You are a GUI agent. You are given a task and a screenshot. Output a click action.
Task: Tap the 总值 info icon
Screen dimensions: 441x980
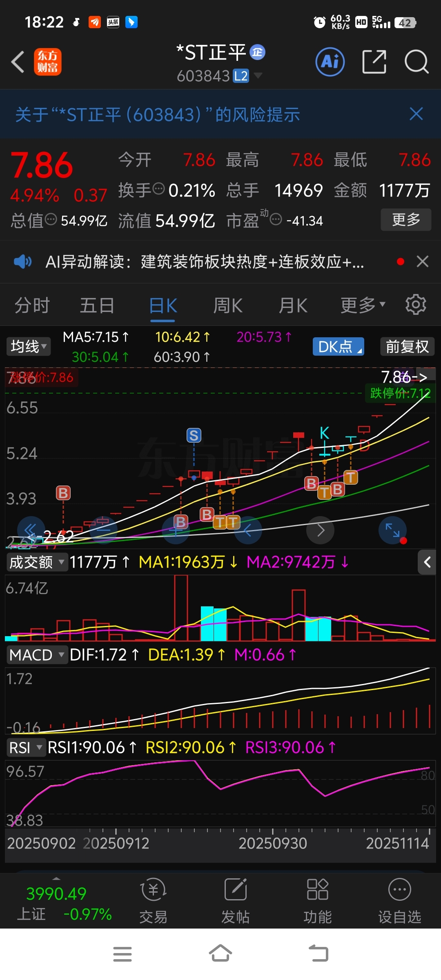coord(51,219)
